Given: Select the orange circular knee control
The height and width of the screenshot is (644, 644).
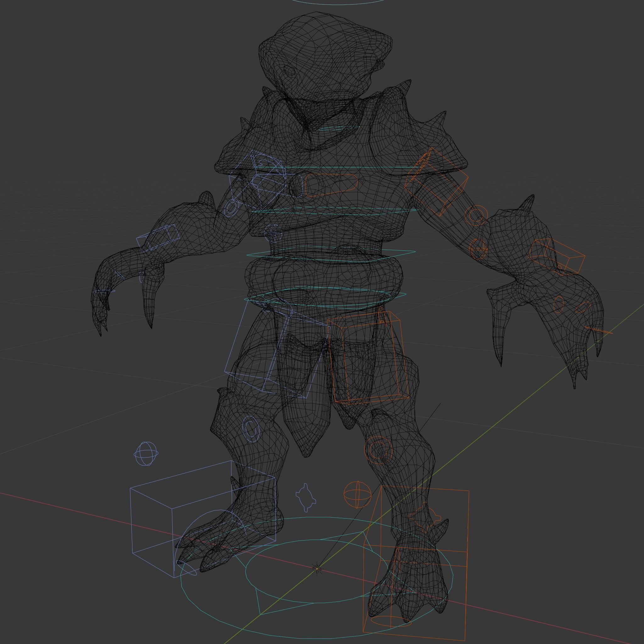Looking at the screenshot, I should [x=379, y=450].
